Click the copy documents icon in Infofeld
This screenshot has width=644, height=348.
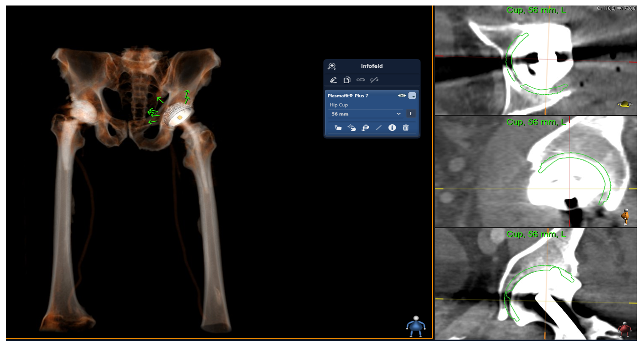coord(347,80)
